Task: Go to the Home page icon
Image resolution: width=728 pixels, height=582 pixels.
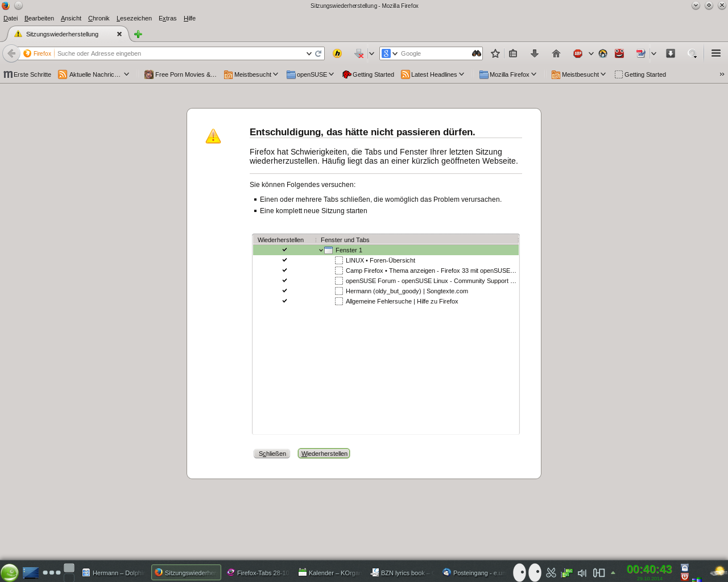Action: click(x=556, y=53)
